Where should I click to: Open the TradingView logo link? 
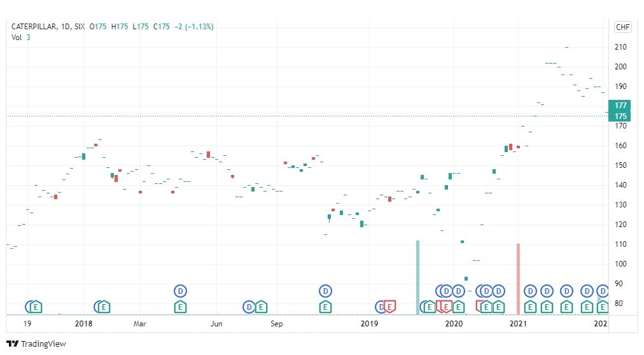pos(36,344)
